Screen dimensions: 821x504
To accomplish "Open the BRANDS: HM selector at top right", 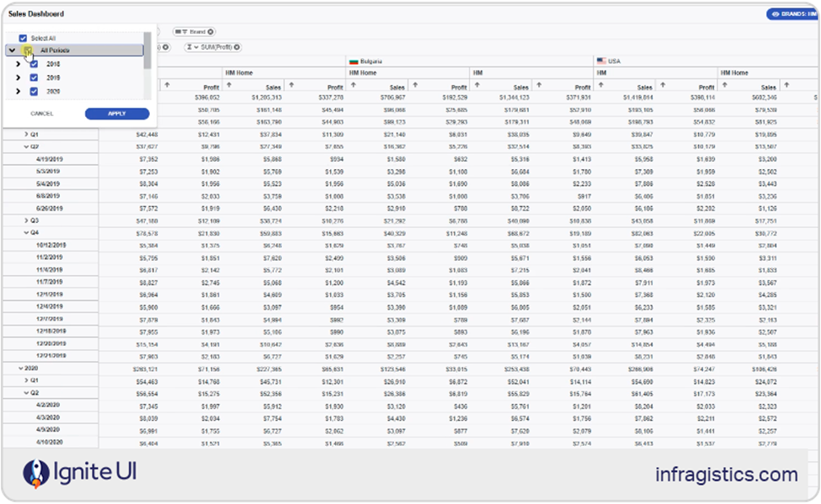I will 796,13.
